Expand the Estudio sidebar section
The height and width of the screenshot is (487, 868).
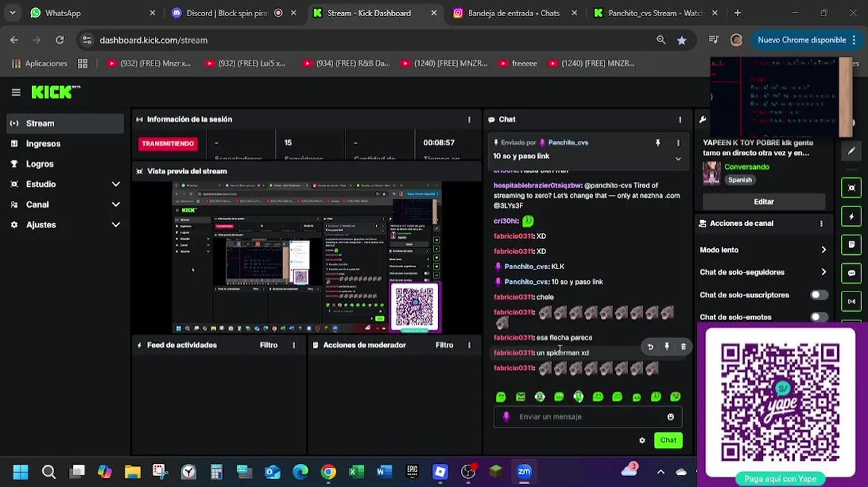[65, 184]
